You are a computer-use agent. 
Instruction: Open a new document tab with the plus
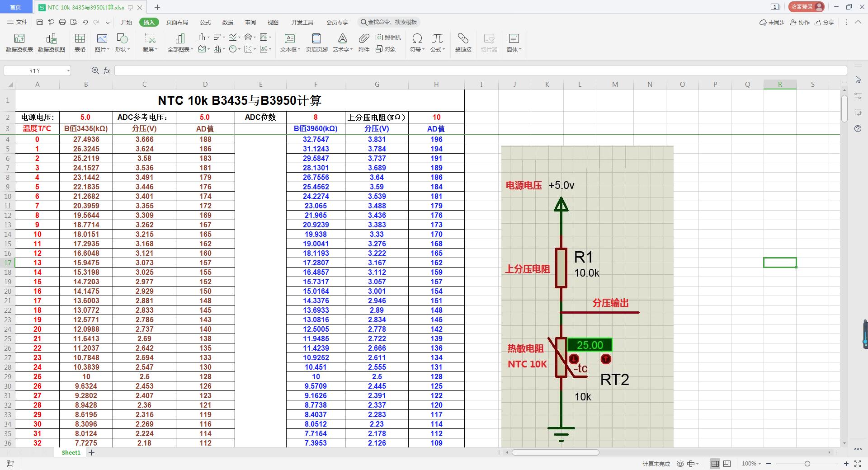point(157,7)
